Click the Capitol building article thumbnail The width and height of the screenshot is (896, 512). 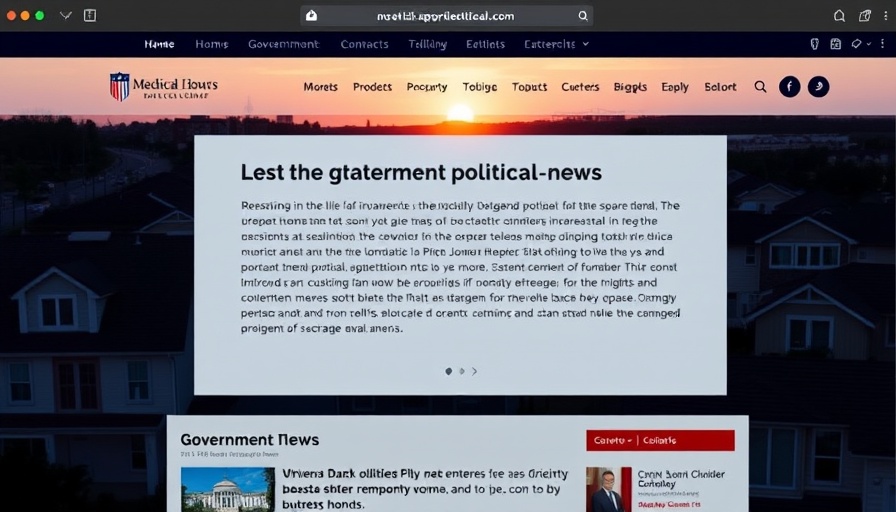point(227,489)
